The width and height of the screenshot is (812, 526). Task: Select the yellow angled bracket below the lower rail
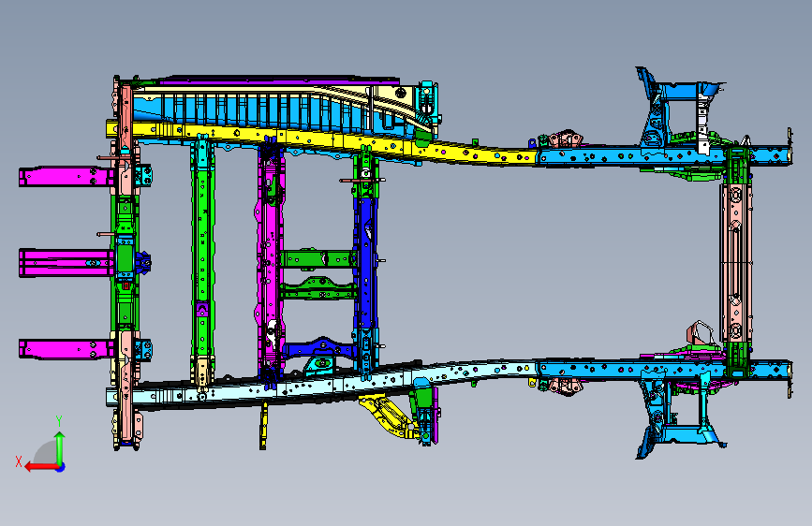click(x=389, y=416)
